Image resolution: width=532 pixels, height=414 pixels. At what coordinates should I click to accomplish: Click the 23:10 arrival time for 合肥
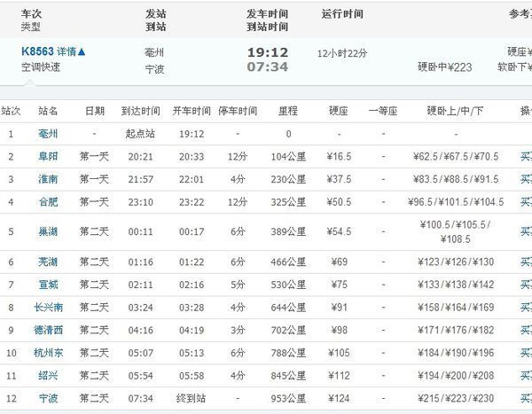click(x=140, y=202)
